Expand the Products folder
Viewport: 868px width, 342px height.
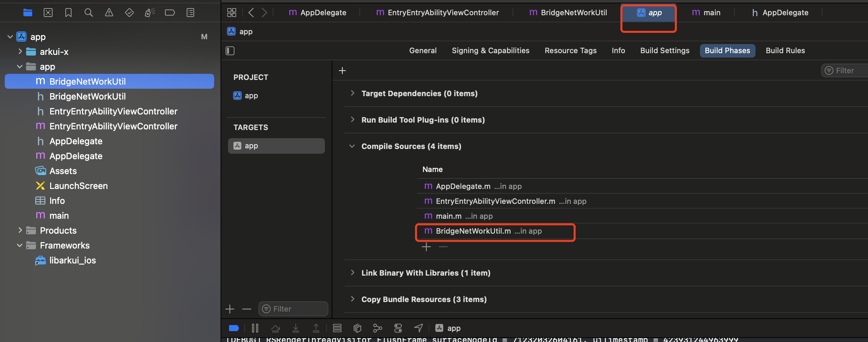click(x=20, y=230)
